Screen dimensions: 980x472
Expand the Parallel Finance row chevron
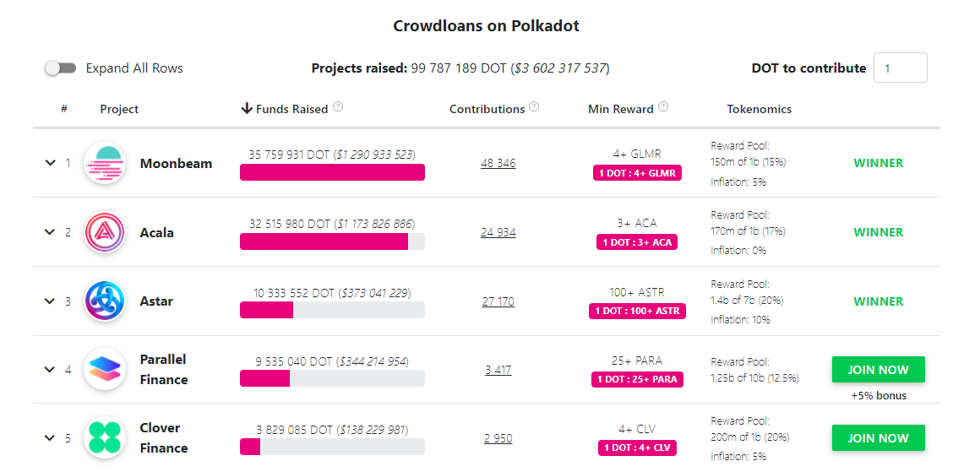(51, 370)
